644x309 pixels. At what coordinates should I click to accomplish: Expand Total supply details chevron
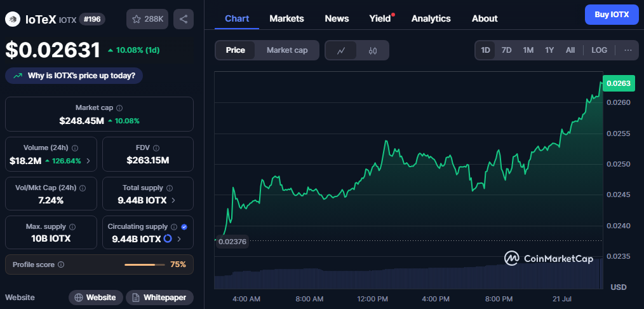pos(173,200)
